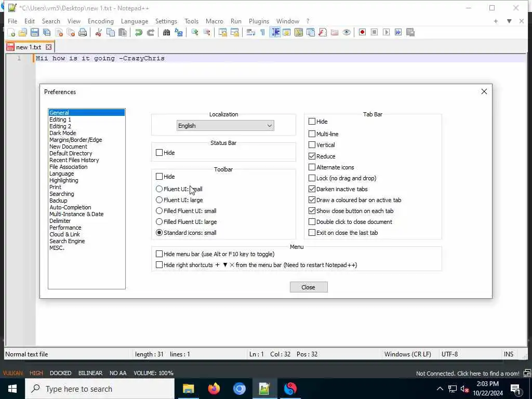Viewport: 532px width, 399px height.
Task: Select Dark Mode in preferences list
Action: 63,133
